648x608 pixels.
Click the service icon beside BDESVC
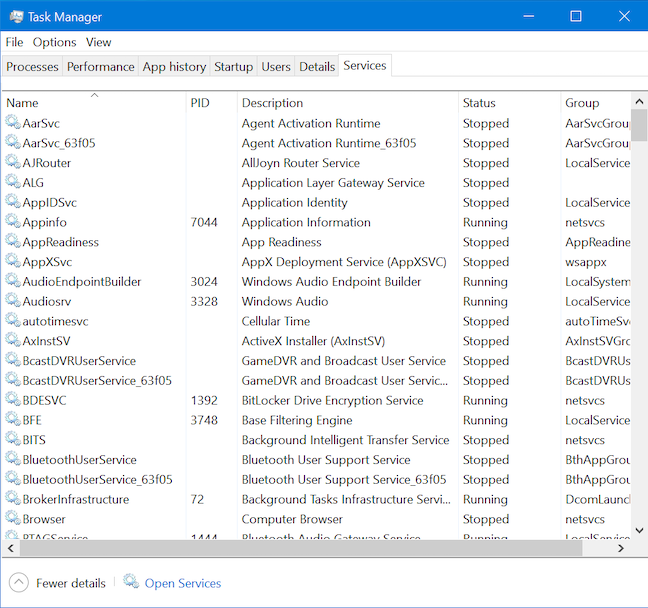pos(13,400)
